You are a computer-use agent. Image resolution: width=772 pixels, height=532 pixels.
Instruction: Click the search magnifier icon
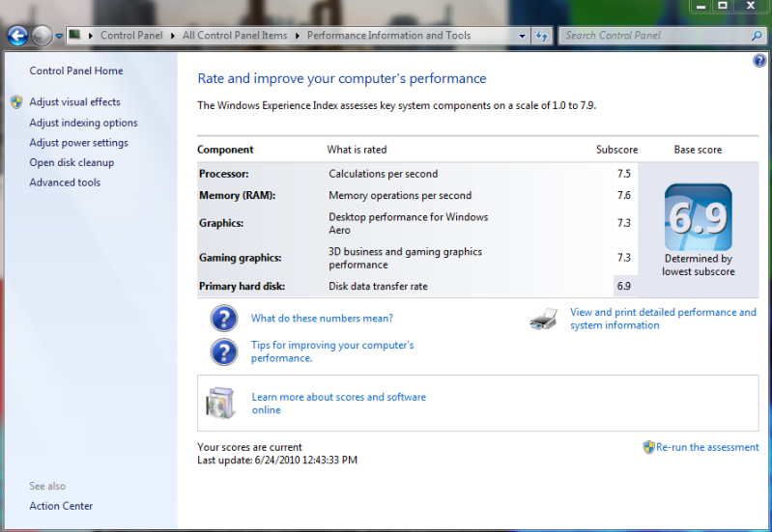(x=757, y=36)
